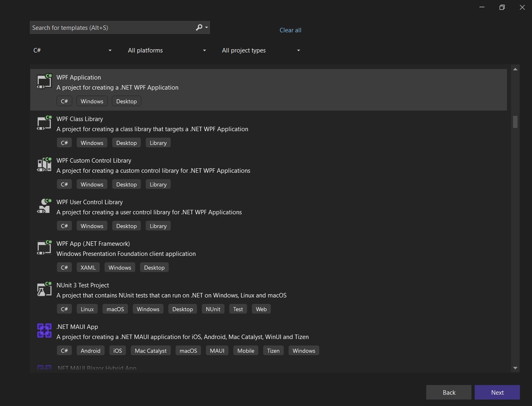This screenshot has height=406, width=532.
Task: Close the dialog window
Action: 522,7
